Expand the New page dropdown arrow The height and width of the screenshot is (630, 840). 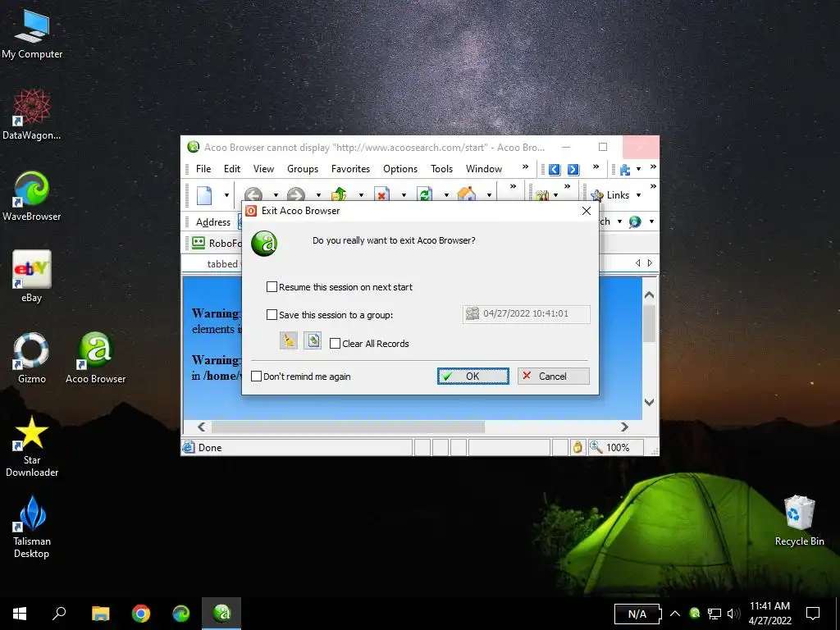point(226,195)
